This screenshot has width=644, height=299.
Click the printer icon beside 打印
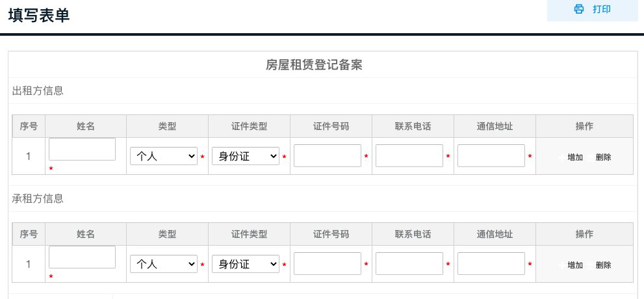pos(579,9)
